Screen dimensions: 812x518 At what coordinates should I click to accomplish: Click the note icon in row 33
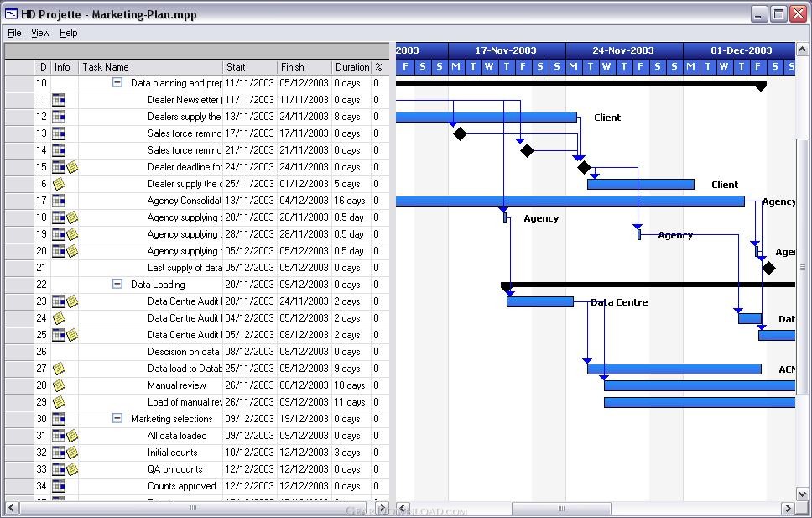72,469
